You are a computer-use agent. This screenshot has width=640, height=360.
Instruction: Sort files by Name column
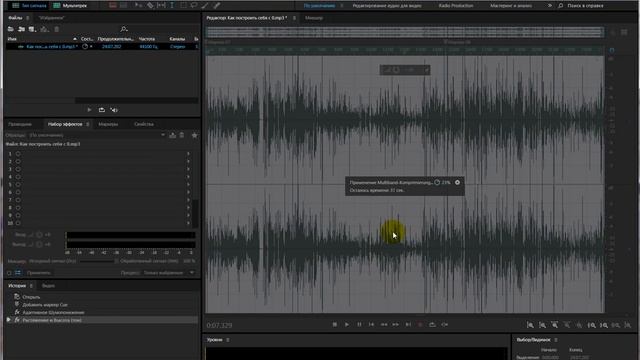[x=12, y=39]
